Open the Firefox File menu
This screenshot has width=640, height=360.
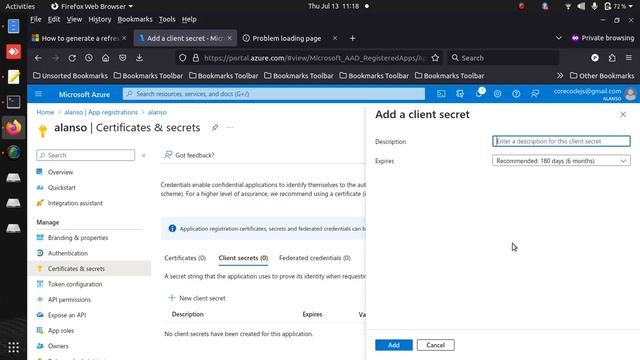pyautogui.click(x=36, y=19)
